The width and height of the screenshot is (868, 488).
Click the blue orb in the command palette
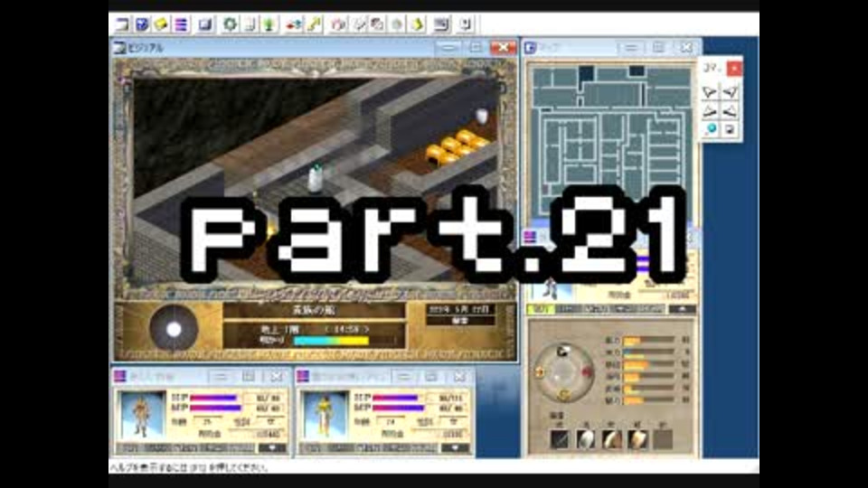(711, 129)
